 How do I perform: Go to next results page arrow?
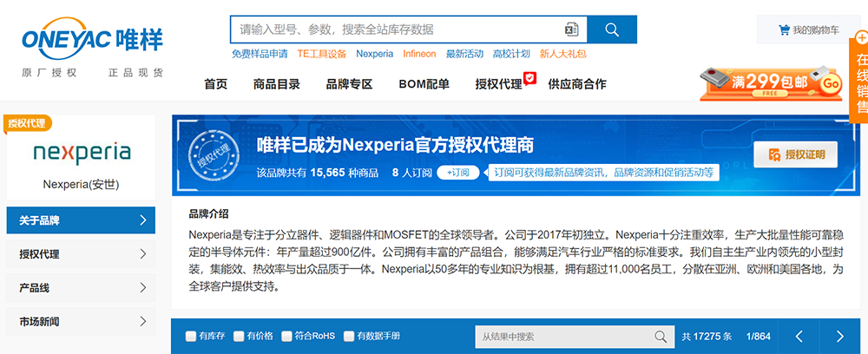click(839, 337)
